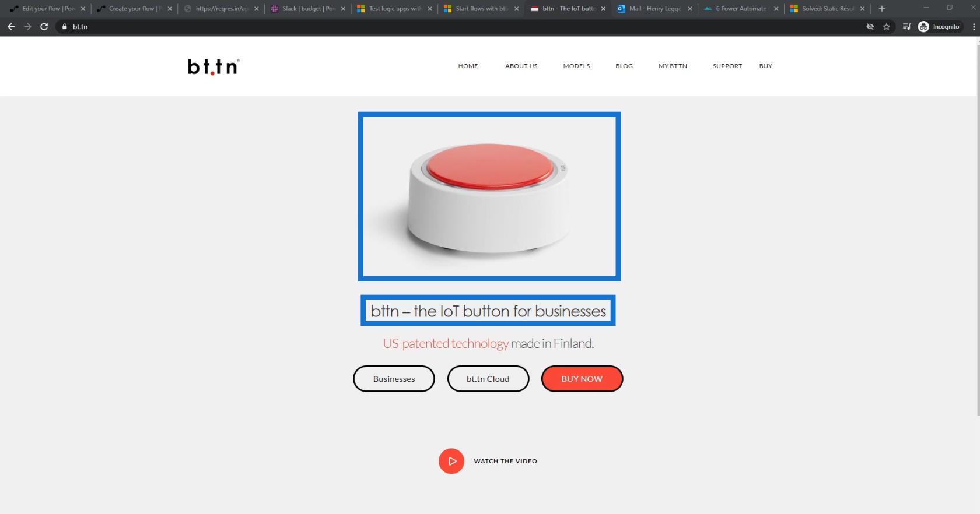
Task: Reload the bt.tn page
Action: click(44, 27)
